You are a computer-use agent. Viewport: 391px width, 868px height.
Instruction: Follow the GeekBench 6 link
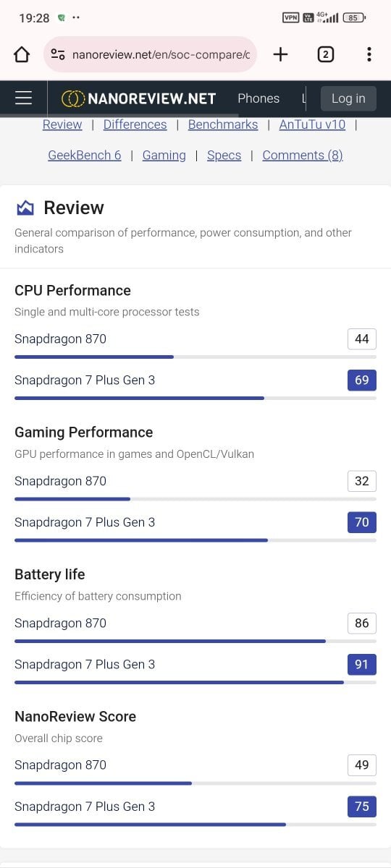(x=85, y=155)
